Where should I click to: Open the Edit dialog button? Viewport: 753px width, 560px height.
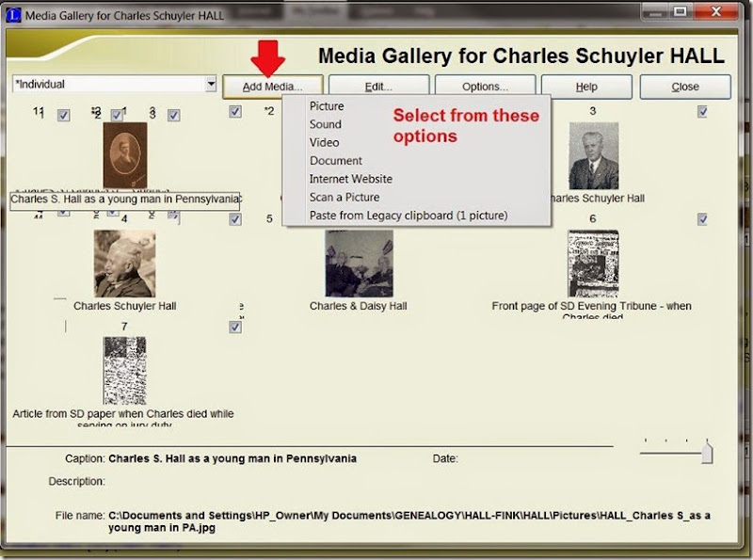point(378,87)
